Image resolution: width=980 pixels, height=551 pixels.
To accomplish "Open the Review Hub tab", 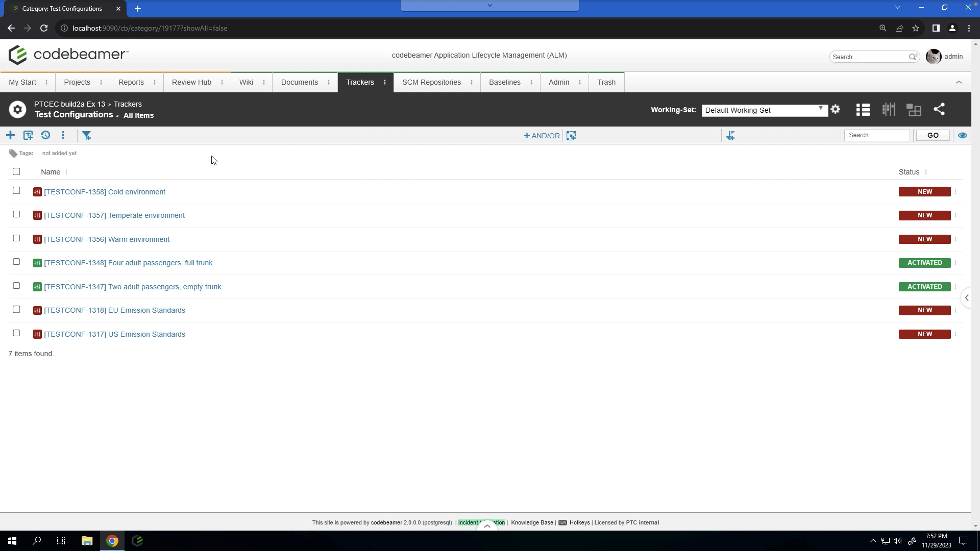I will click(x=191, y=82).
